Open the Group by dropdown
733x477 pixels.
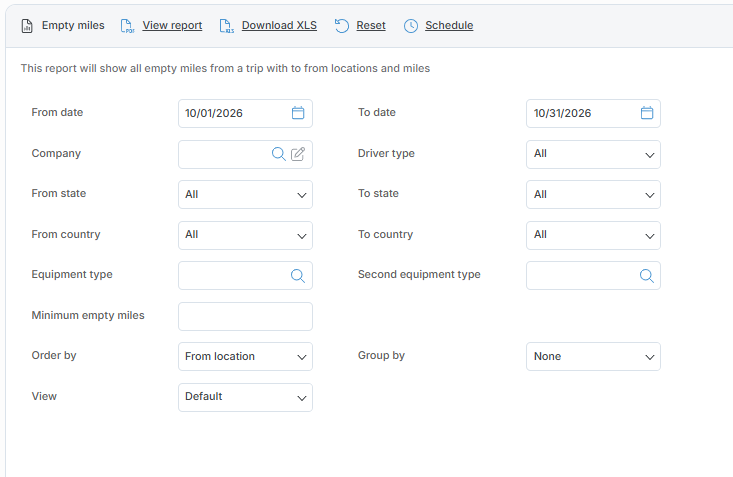(593, 356)
